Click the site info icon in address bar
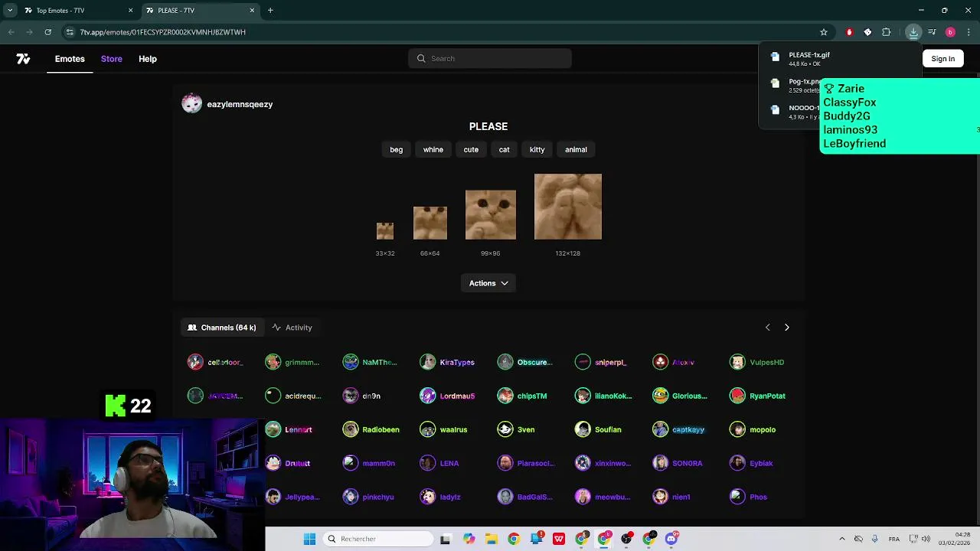The height and width of the screenshot is (551, 980). tap(70, 32)
